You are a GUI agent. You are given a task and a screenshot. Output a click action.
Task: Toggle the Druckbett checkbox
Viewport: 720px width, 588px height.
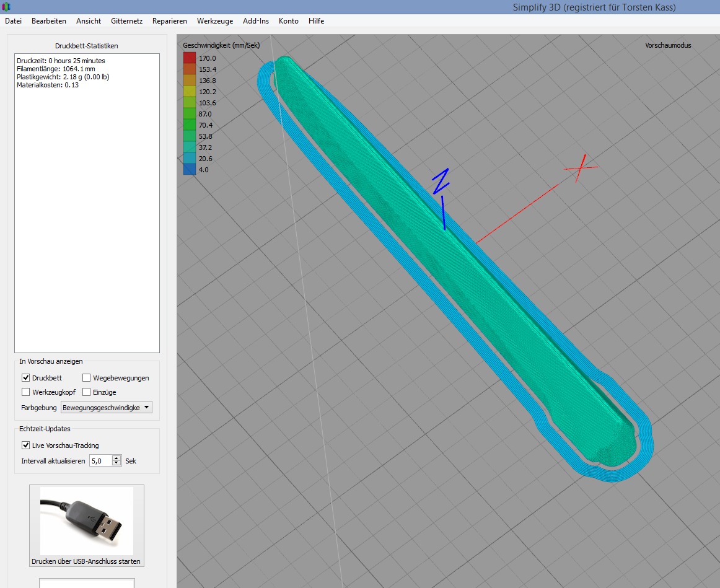pyautogui.click(x=26, y=377)
